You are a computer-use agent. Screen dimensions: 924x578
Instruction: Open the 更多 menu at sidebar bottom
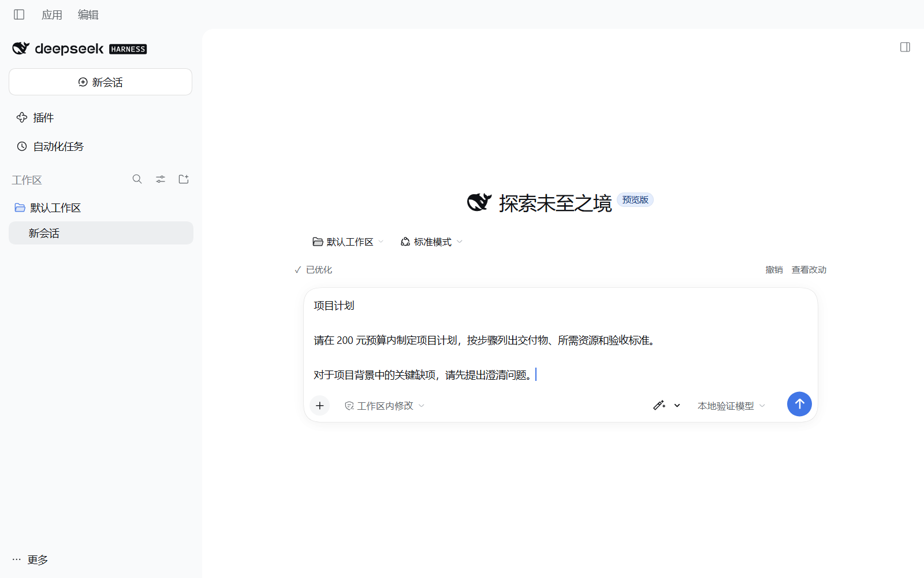[30, 560]
